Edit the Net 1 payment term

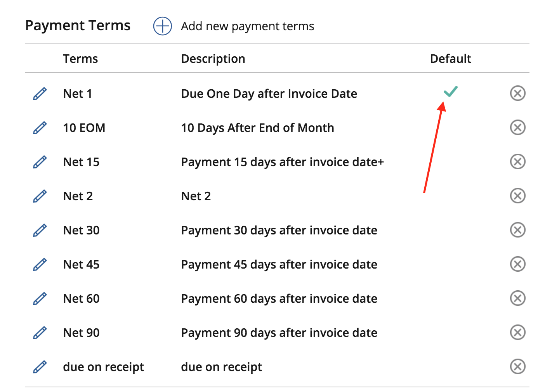click(40, 94)
